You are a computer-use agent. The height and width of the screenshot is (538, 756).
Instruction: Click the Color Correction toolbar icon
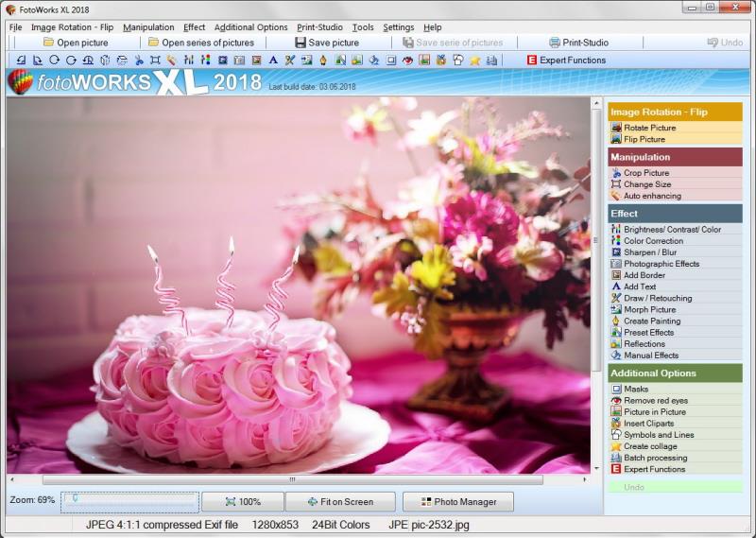click(x=205, y=60)
